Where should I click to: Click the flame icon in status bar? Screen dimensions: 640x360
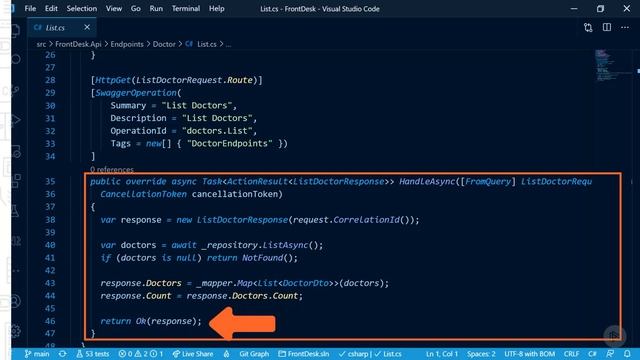[227, 354]
